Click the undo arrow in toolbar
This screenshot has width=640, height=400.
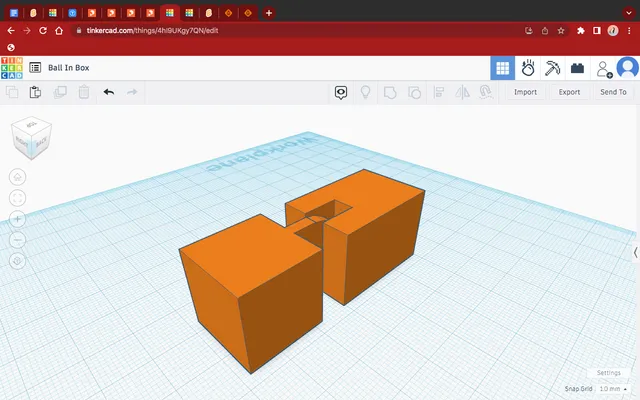[109, 92]
